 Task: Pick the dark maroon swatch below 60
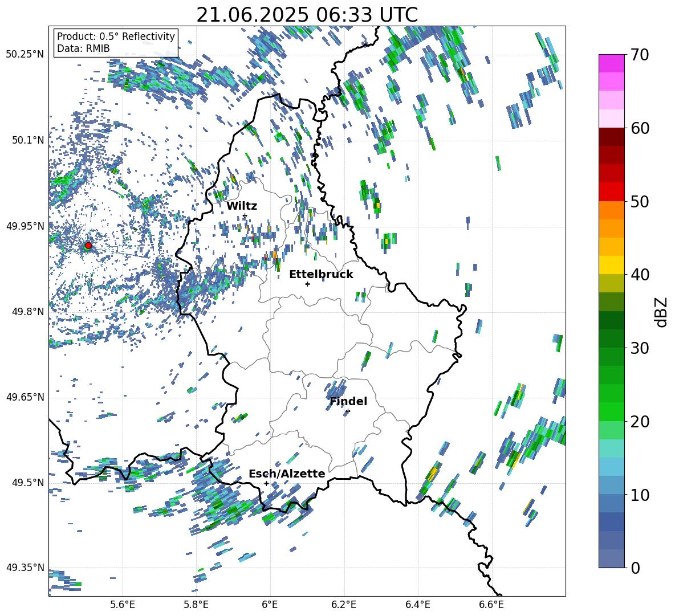coord(611,137)
